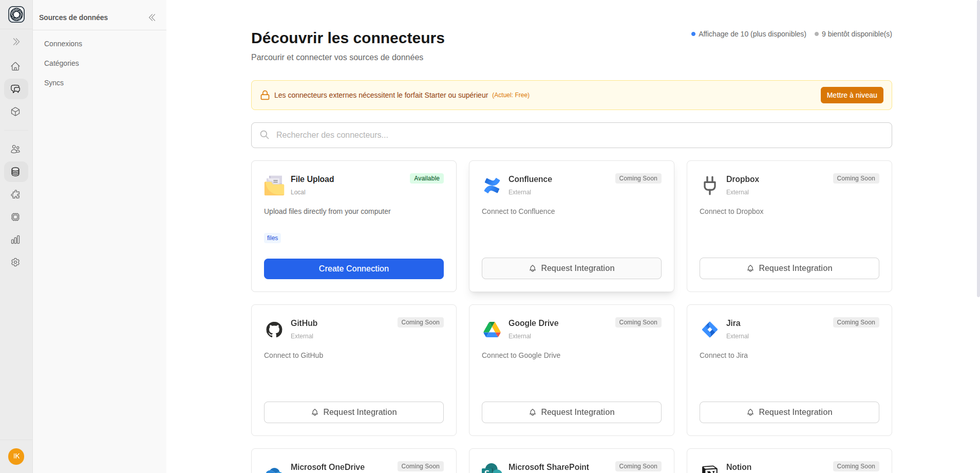Click the users/team icon
Screen dimensions: 980x473
coord(16,149)
